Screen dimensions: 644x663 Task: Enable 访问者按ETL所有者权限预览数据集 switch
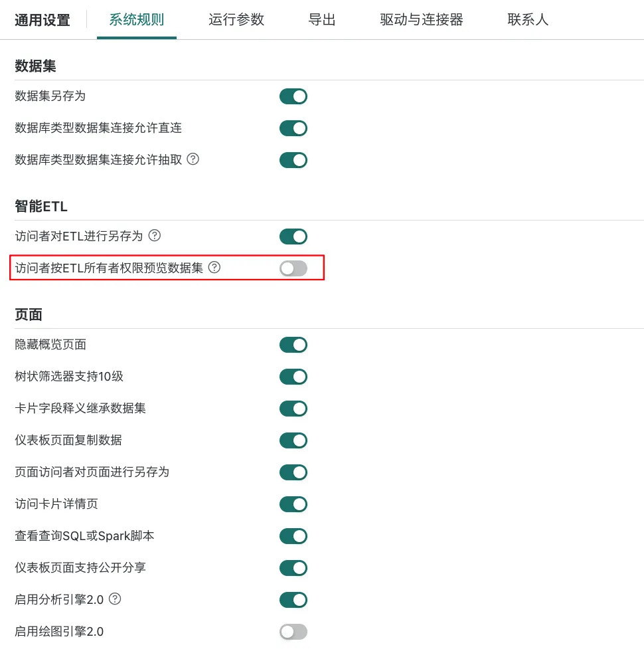(x=293, y=268)
